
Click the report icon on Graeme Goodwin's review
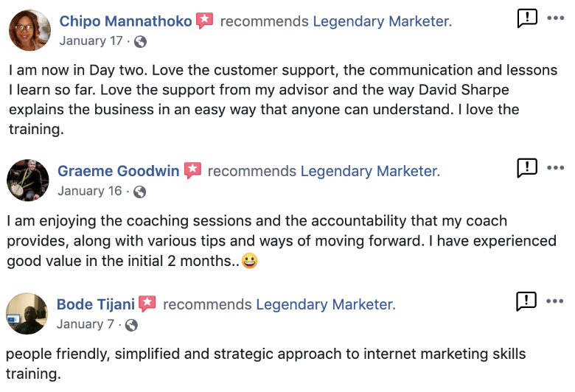click(x=527, y=168)
